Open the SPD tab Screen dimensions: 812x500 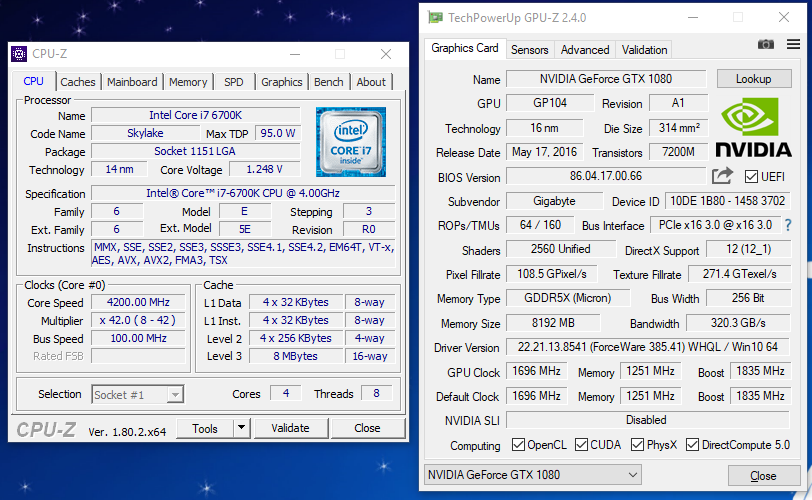tap(234, 82)
